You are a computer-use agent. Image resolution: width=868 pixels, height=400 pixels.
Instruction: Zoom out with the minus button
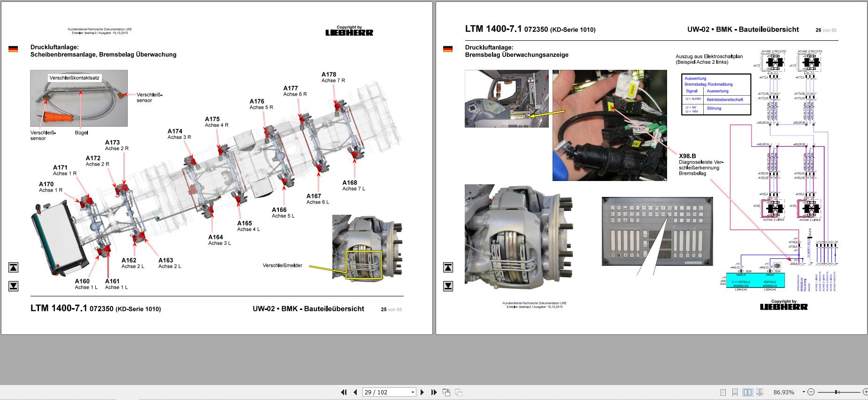(811, 392)
